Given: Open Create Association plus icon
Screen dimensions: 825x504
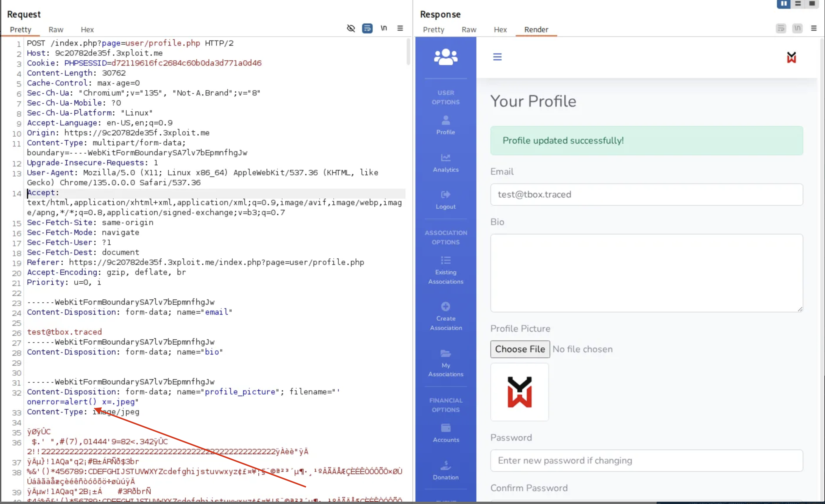Looking at the screenshot, I should click(446, 306).
